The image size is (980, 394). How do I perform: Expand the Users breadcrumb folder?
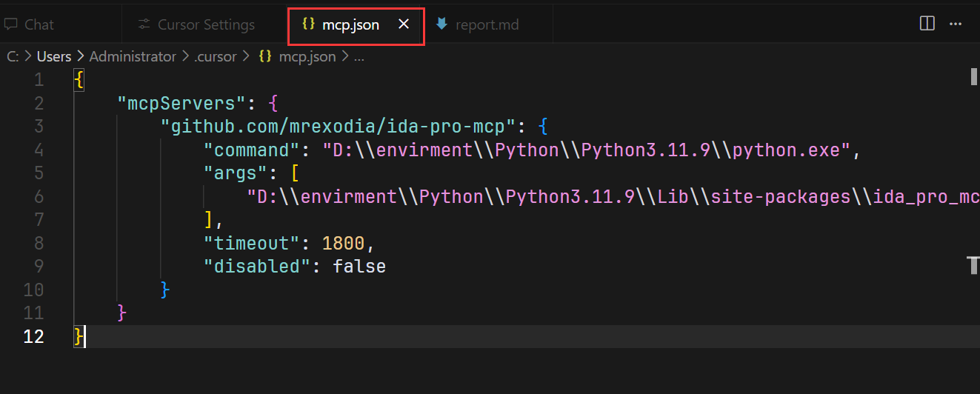54,56
